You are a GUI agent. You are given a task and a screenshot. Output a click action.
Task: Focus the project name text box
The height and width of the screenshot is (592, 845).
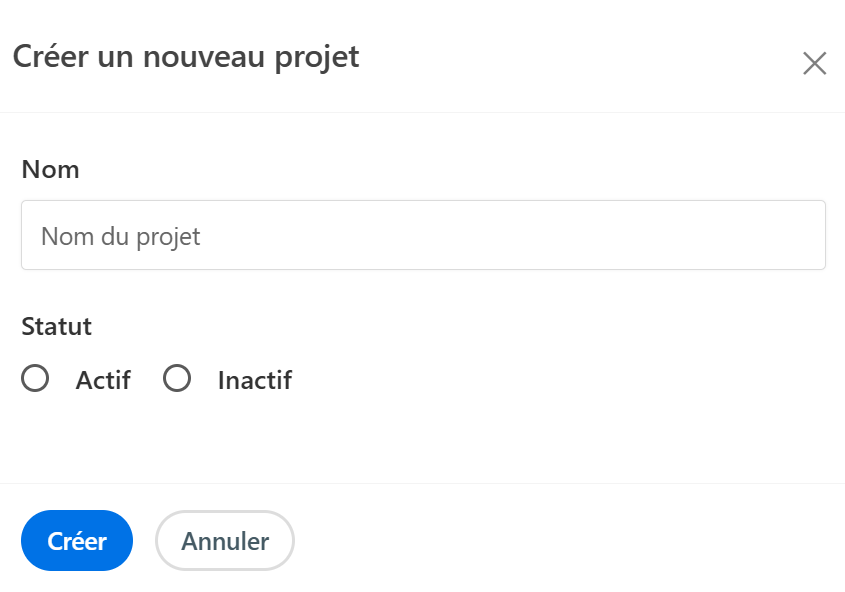(423, 236)
